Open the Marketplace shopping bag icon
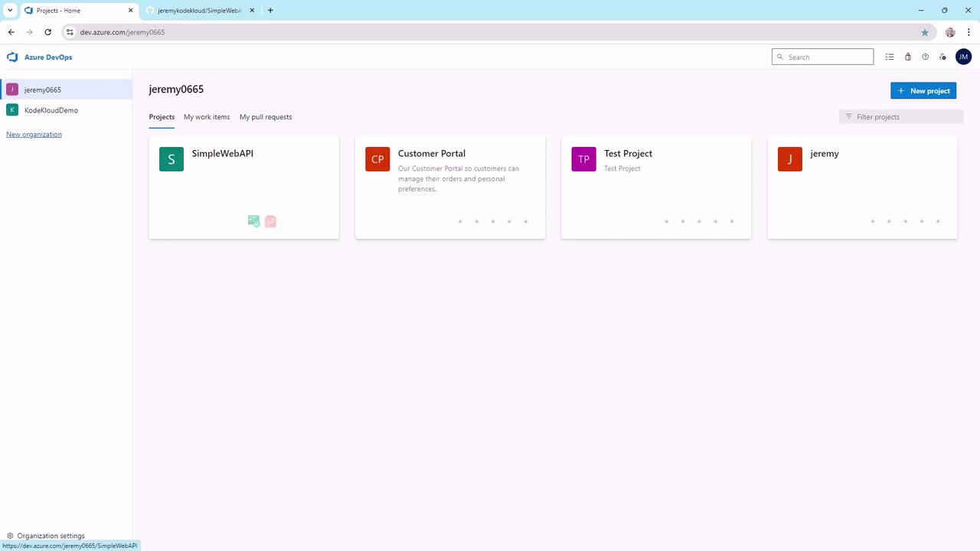 point(908,57)
